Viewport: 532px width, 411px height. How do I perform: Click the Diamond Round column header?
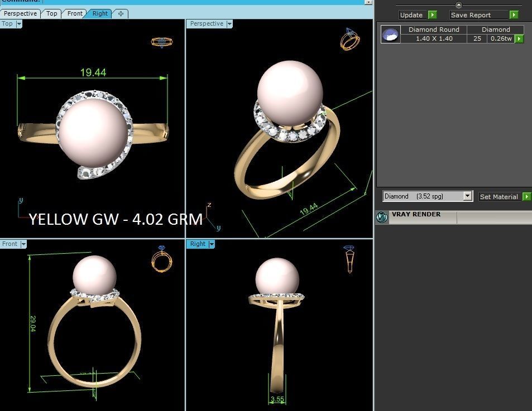434,30
